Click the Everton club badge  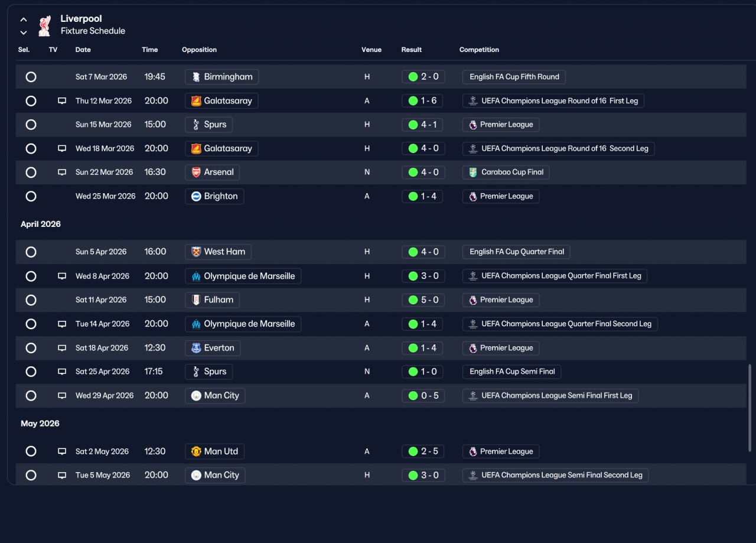[196, 348]
